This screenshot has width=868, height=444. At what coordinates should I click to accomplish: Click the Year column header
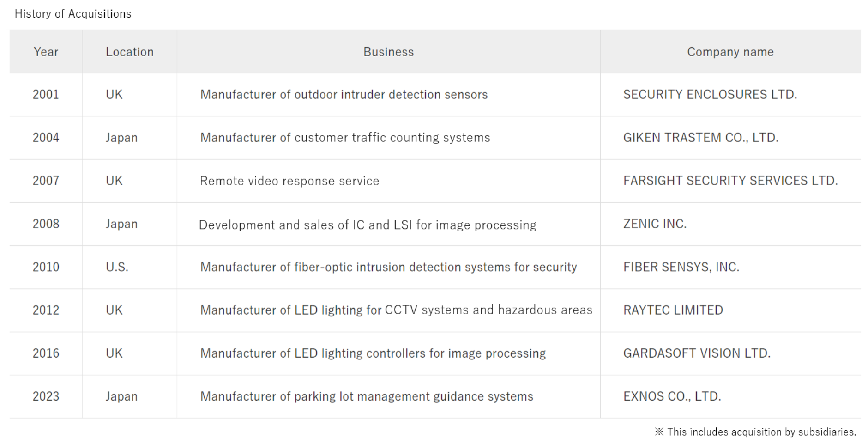point(46,52)
